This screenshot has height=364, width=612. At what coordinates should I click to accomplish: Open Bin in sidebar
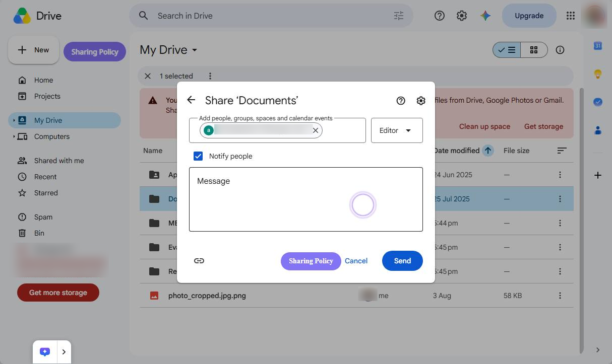[x=39, y=233]
